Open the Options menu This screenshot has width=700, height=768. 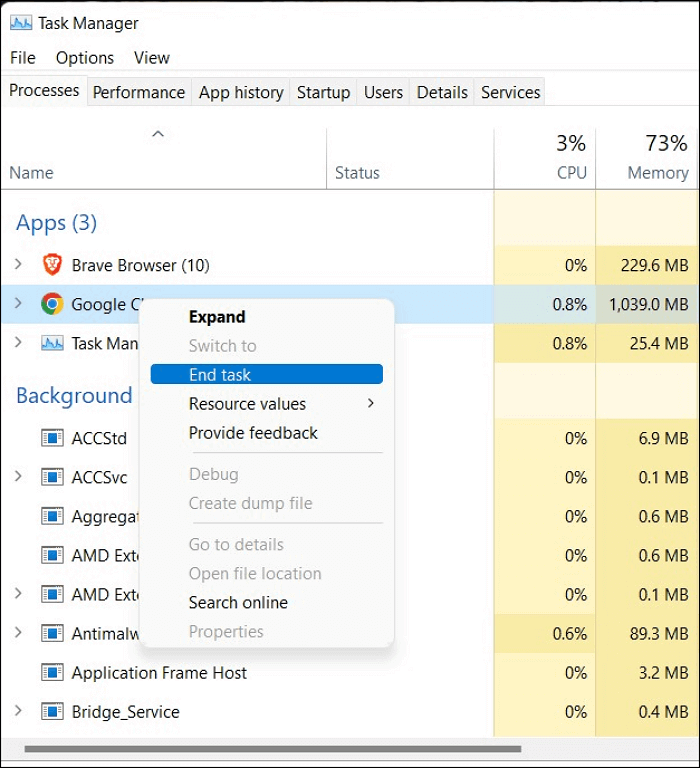(x=85, y=58)
